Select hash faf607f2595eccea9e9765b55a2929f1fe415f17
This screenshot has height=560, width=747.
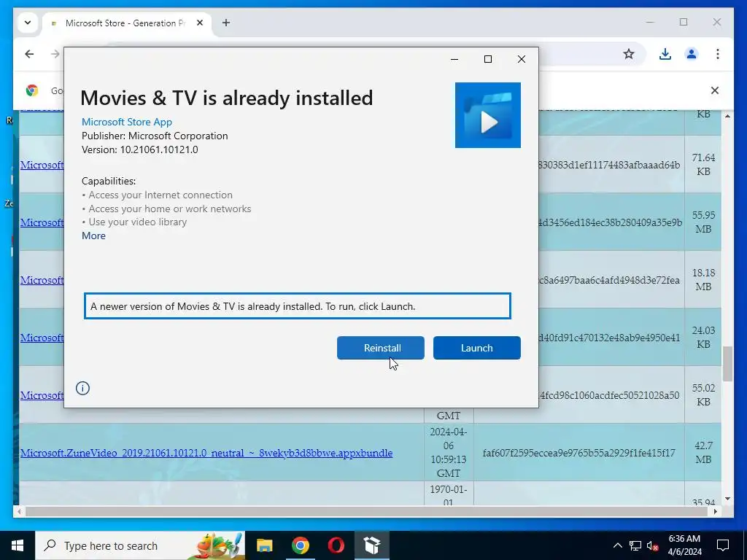[578, 453]
